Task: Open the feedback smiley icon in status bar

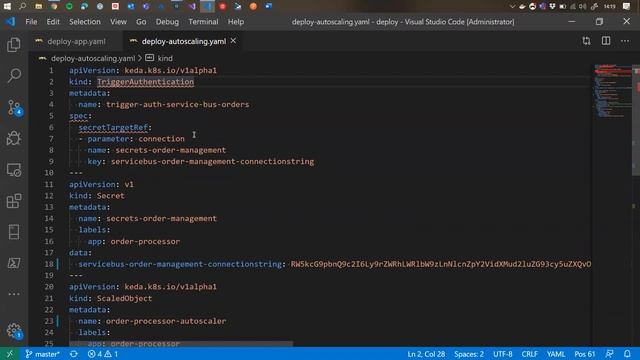Action: coord(609,354)
